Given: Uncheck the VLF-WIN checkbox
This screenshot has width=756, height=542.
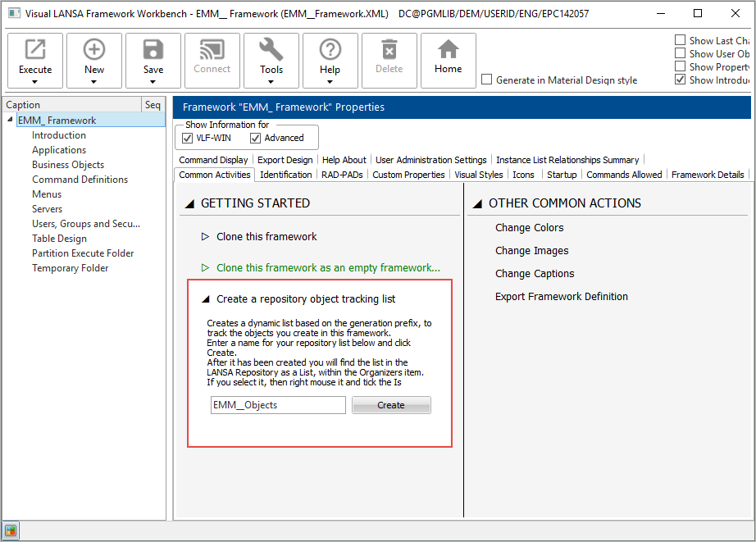Looking at the screenshot, I should point(187,138).
